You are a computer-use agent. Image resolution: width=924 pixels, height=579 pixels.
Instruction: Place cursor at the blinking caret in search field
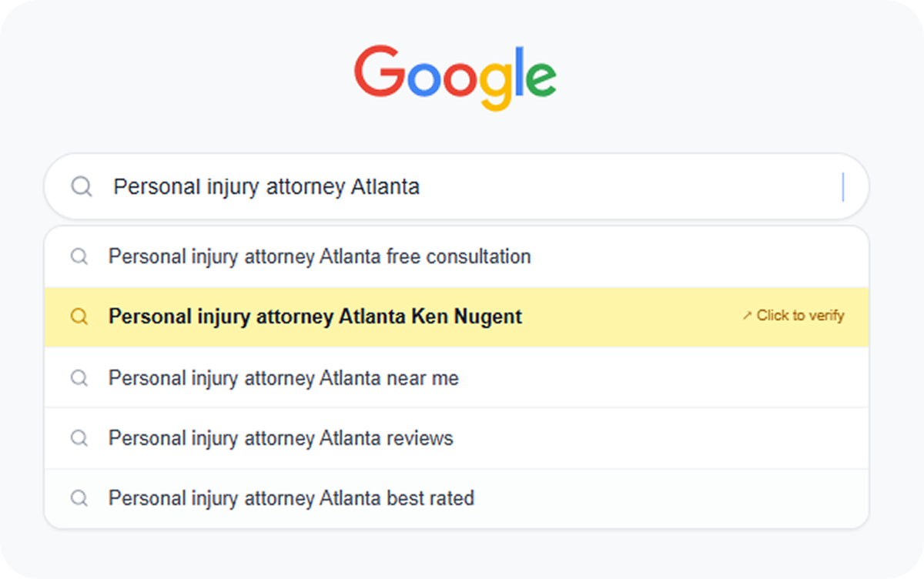(843, 187)
